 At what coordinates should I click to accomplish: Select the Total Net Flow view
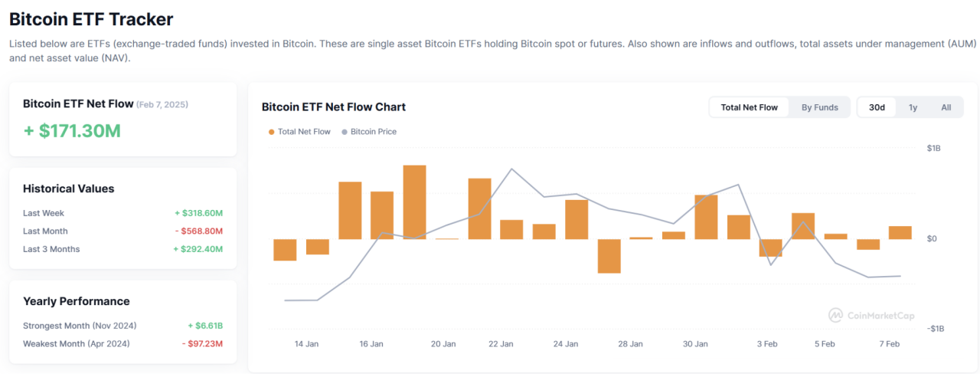(749, 107)
